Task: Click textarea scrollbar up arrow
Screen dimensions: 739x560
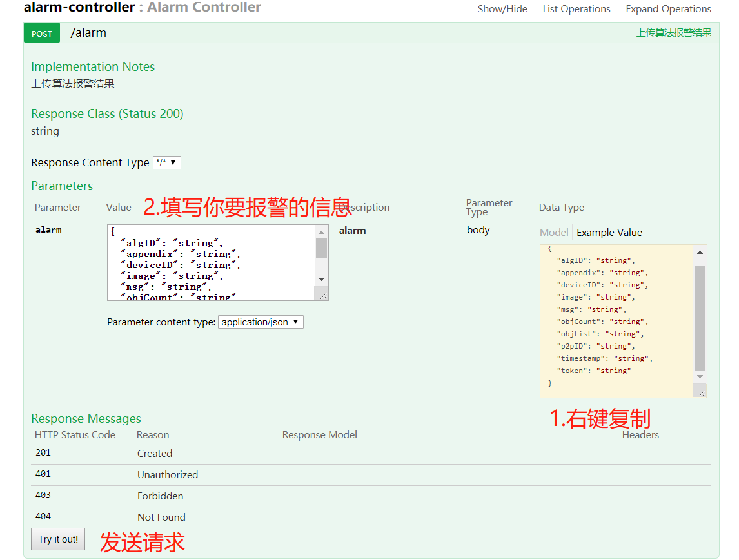Action: click(x=321, y=232)
